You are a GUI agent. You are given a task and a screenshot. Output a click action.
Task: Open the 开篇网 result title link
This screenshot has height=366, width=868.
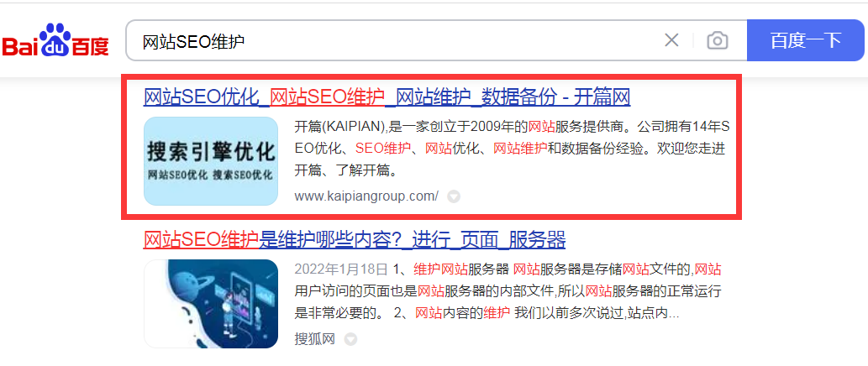tap(387, 97)
